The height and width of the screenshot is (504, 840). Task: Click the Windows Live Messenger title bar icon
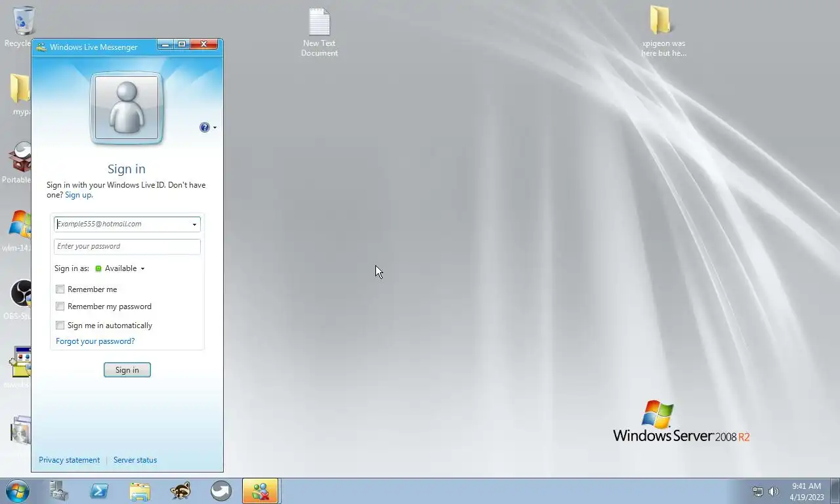point(41,47)
